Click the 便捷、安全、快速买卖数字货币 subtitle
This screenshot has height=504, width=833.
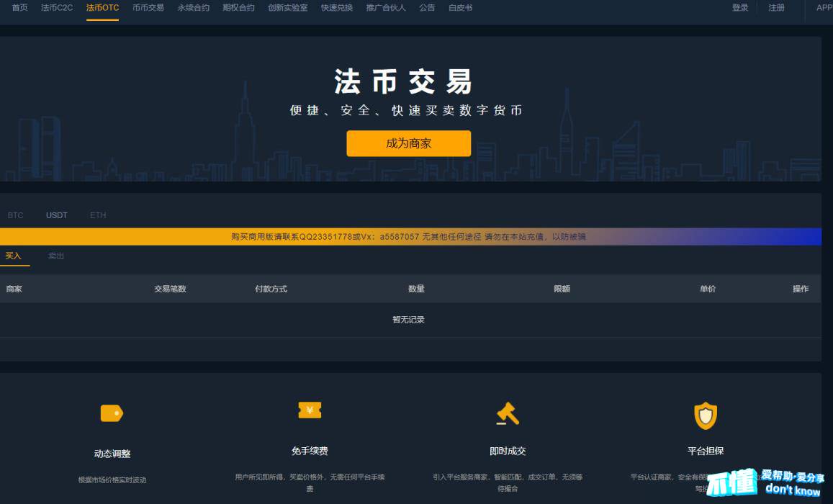[406, 110]
